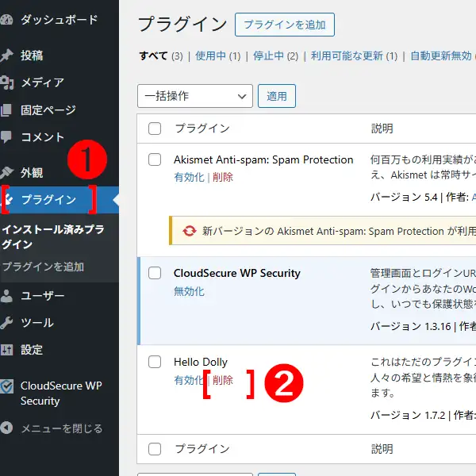Viewport: 476px width, 476px height.
Task: Click the speech bubble icon beside コメント
Action: pos(6,137)
